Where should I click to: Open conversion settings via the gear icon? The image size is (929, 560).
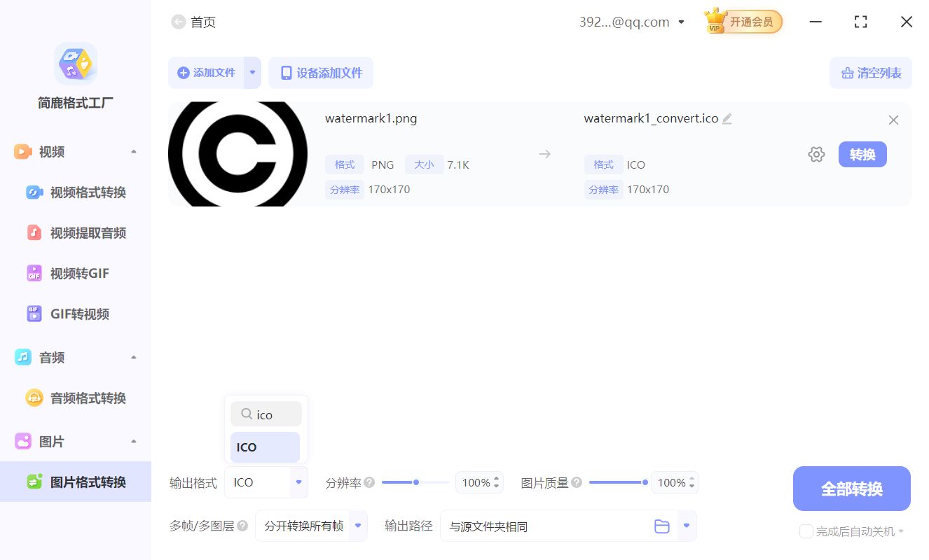816,153
